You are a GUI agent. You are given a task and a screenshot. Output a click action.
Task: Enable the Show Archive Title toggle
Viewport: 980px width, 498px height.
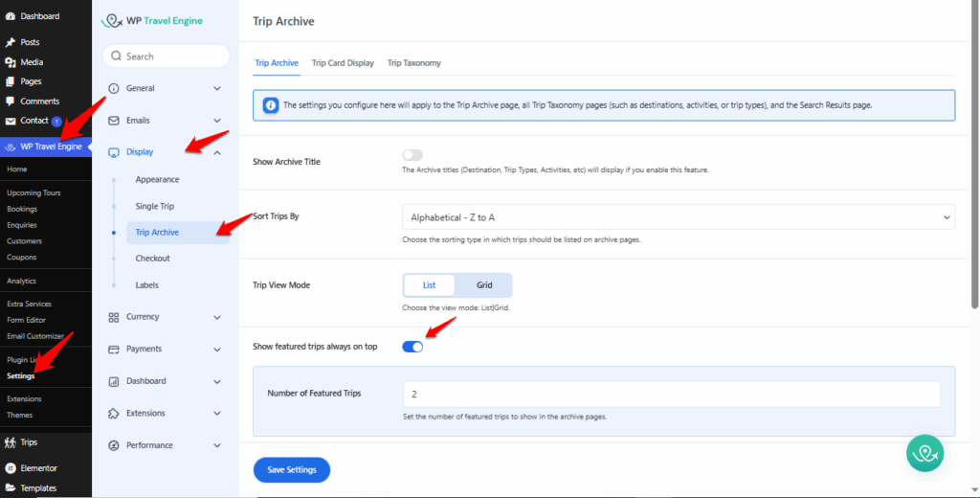(412, 155)
